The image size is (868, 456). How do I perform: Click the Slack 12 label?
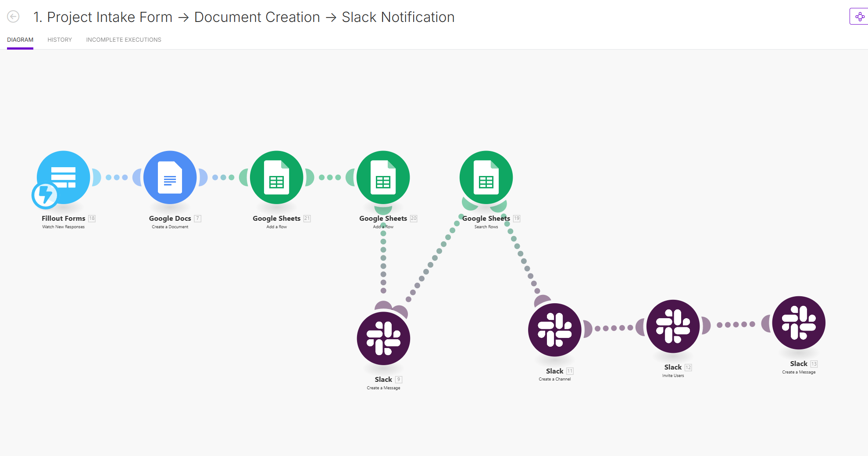click(673, 367)
